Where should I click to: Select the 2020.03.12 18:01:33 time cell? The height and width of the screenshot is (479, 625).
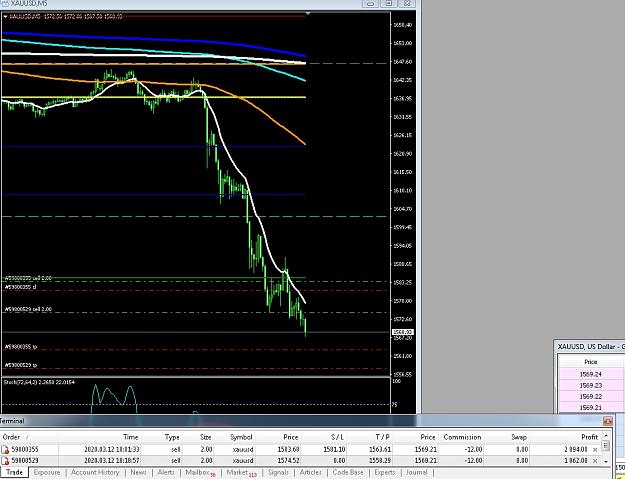(x=112, y=450)
